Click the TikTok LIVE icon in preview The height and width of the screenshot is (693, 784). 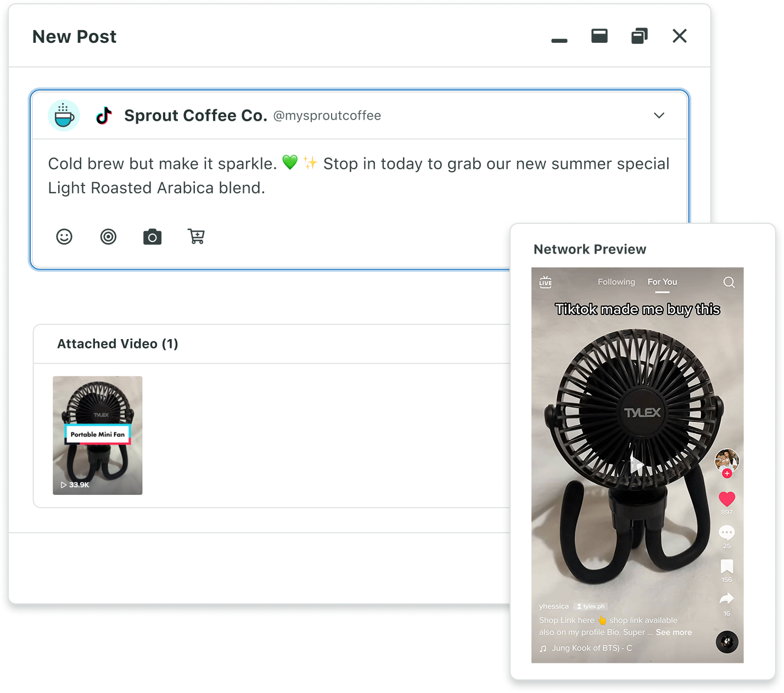(x=545, y=282)
